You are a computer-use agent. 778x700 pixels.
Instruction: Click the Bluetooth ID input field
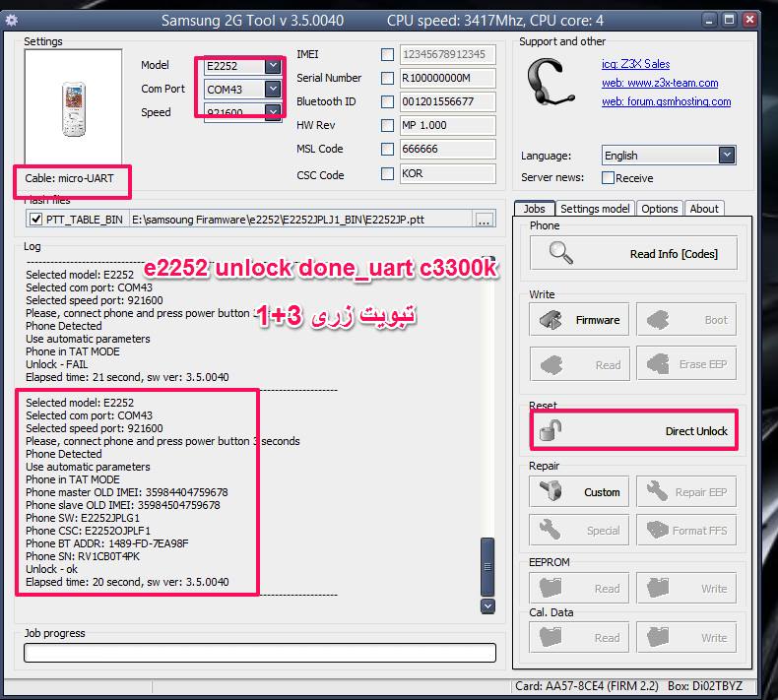[x=447, y=101]
